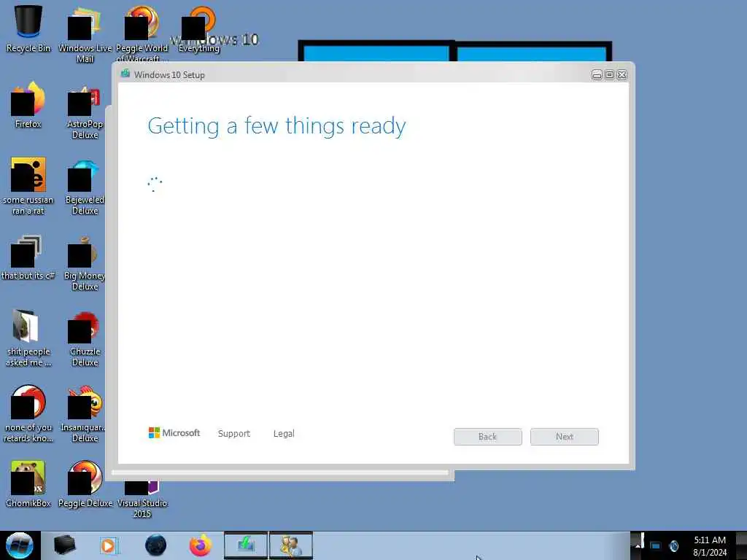Select the Big Money Deluxe desktop icon
This screenshot has width=747, height=560.
(85, 262)
